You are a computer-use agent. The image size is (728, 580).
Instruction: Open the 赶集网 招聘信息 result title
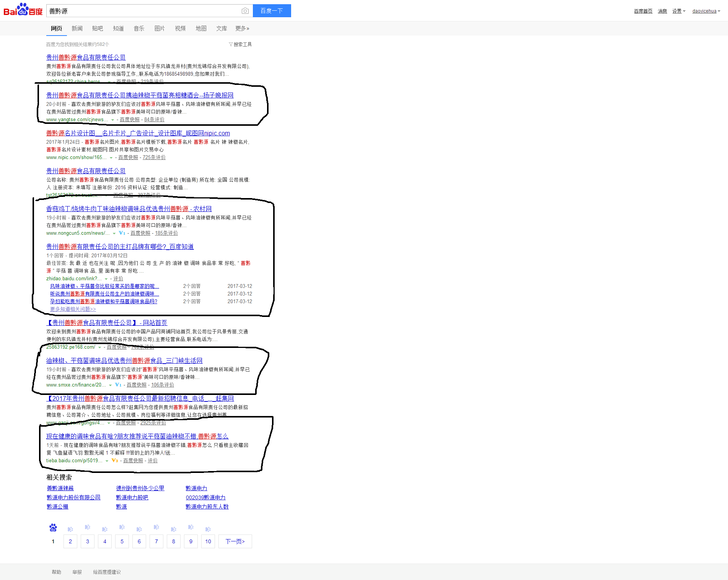[x=140, y=398]
